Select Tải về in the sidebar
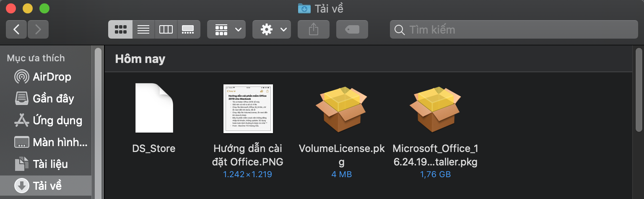Viewport: 644px width, 199px height. click(x=45, y=185)
